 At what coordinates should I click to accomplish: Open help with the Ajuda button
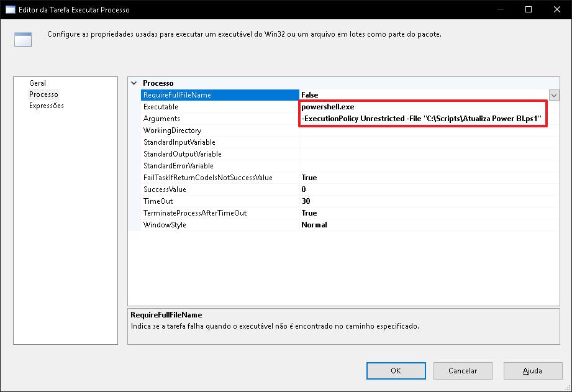[533, 371]
